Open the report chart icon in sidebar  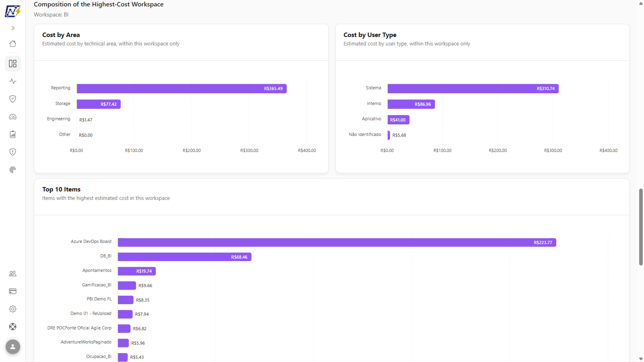point(13,134)
